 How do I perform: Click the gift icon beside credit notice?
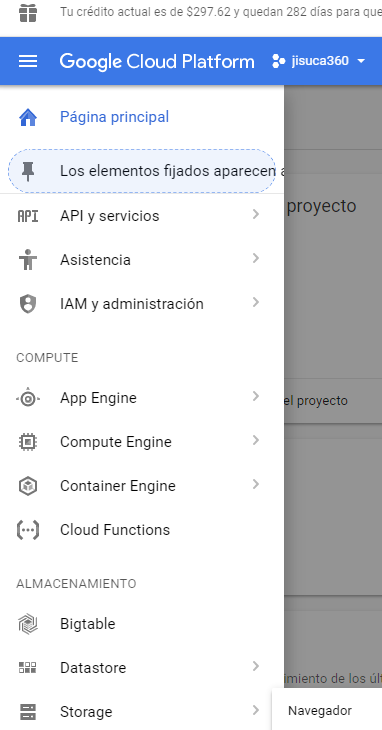click(28, 13)
